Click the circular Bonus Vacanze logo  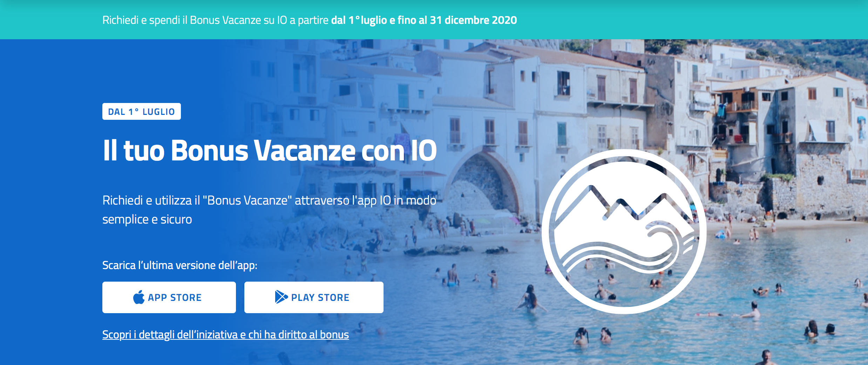(x=624, y=232)
